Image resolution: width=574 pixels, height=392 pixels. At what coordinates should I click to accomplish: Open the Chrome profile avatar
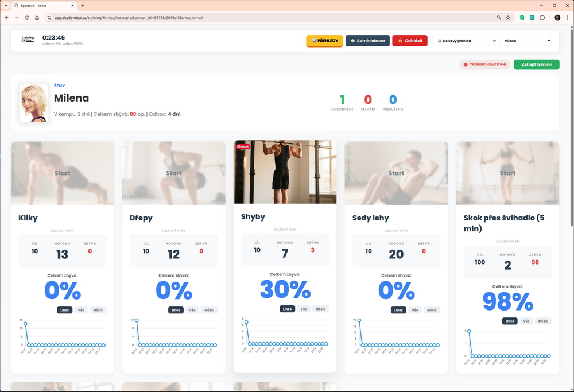pos(557,18)
